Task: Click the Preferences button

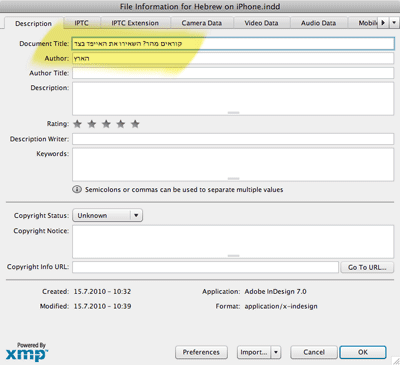Action: (201, 352)
